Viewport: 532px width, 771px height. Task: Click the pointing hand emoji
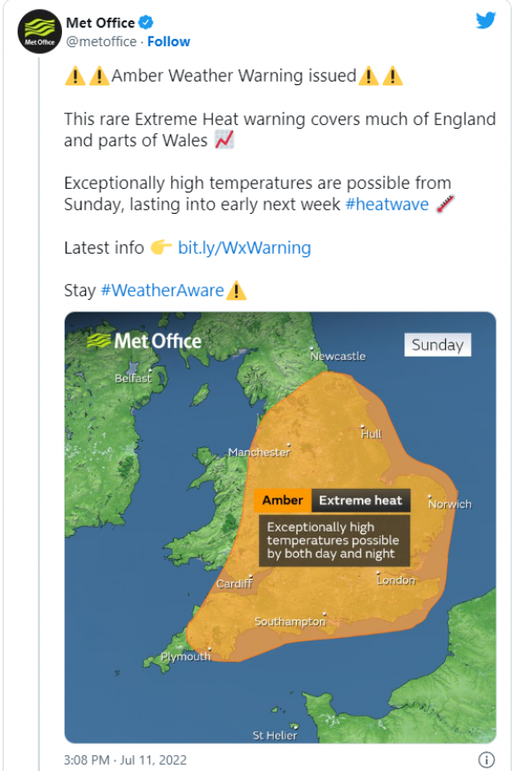tap(160, 248)
